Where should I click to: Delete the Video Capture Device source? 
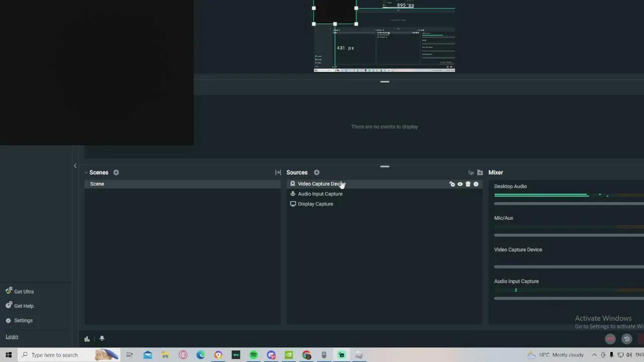click(x=468, y=184)
